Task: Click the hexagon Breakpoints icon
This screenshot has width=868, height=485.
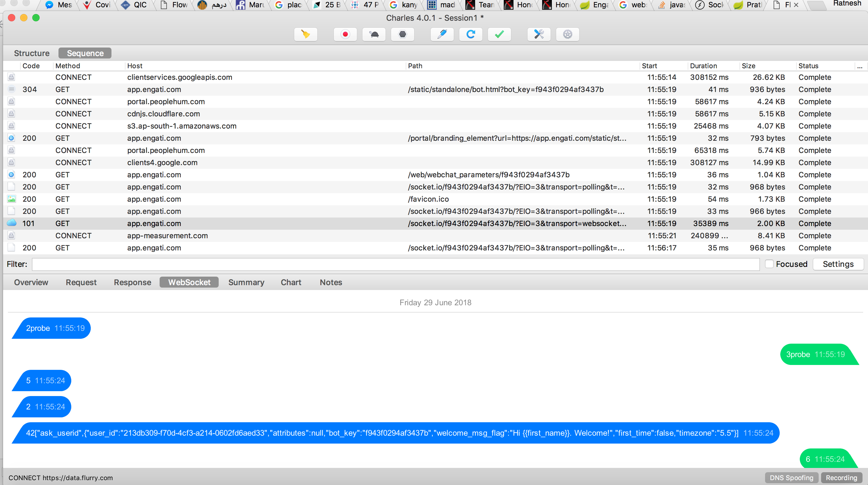Action: 402,34
